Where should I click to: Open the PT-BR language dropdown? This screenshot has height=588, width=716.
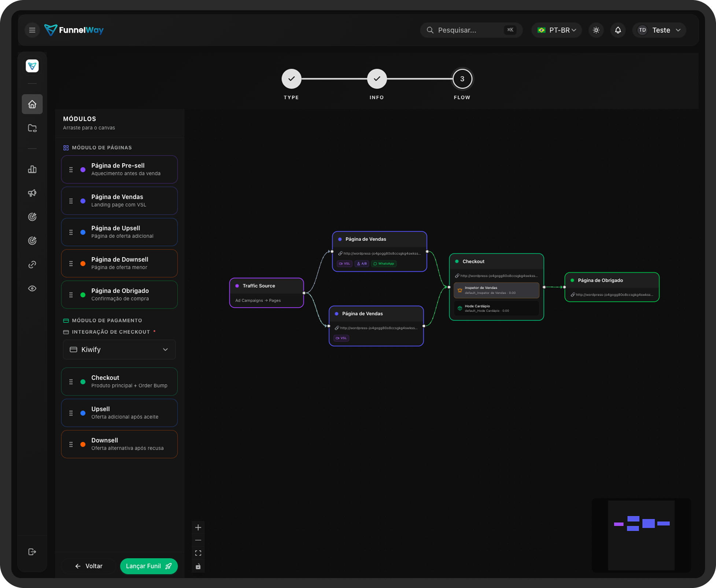tap(557, 30)
